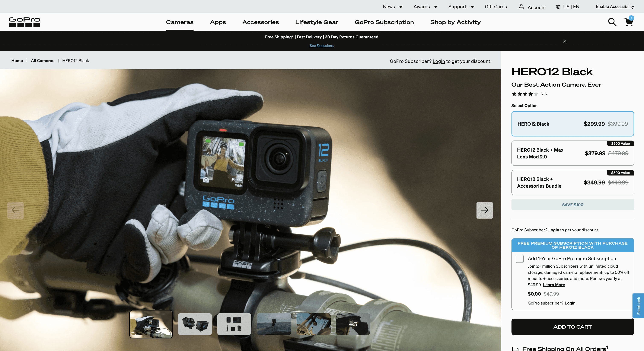Image resolution: width=644 pixels, height=351 pixels.
Task: Click the HERO12 Black breadcrumb text
Action: click(76, 61)
